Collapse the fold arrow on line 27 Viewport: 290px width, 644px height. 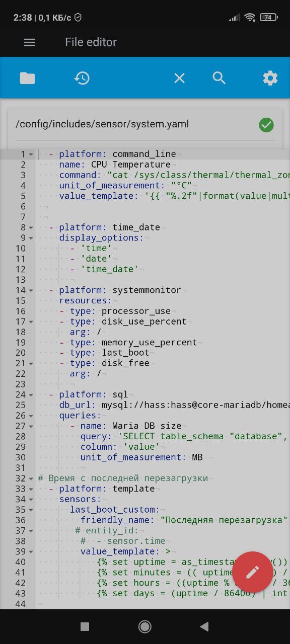tap(31, 426)
